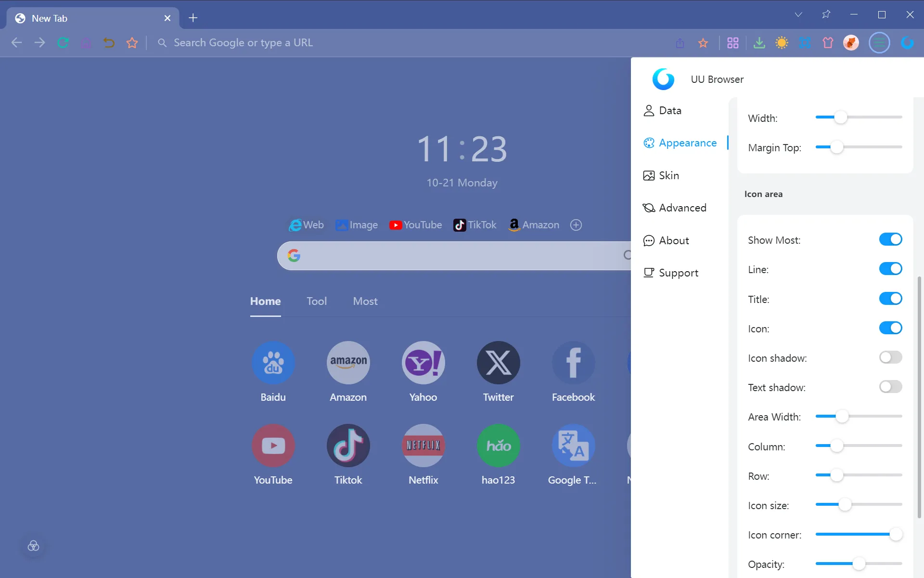Click the browser forward arrow
The width and height of the screenshot is (924, 578).
point(40,43)
